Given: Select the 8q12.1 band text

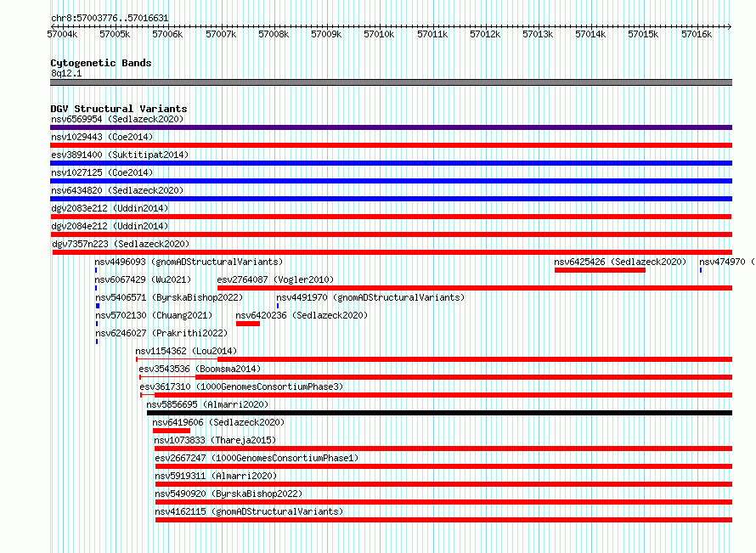Looking at the screenshot, I should click(x=66, y=74).
